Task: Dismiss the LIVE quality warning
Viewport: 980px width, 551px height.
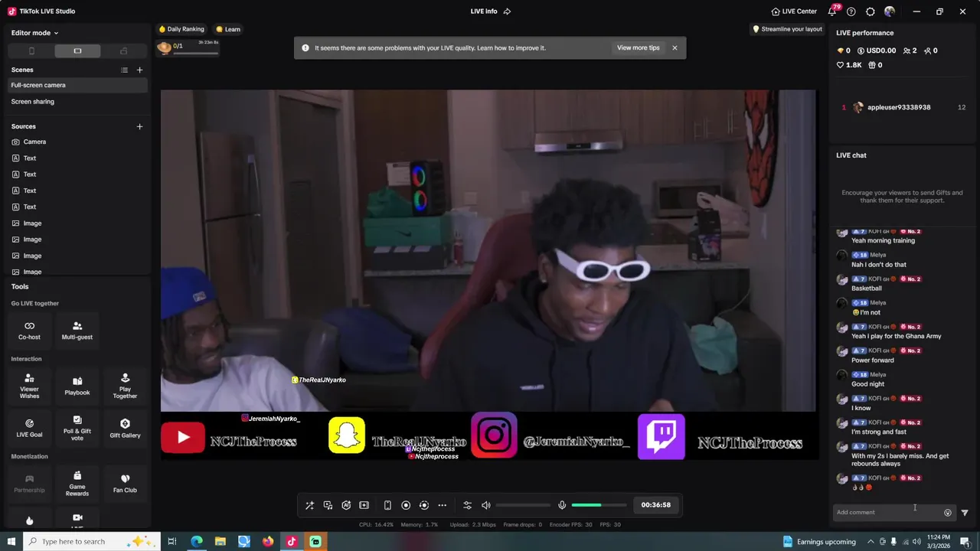Action: point(675,47)
